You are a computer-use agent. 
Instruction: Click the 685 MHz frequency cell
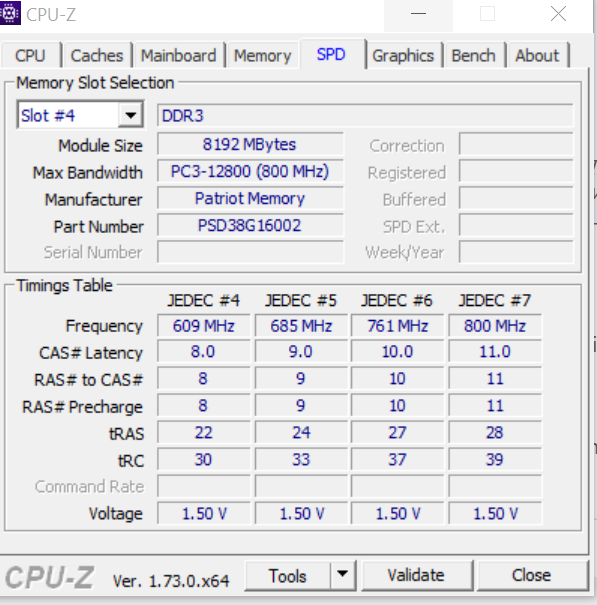click(301, 326)
